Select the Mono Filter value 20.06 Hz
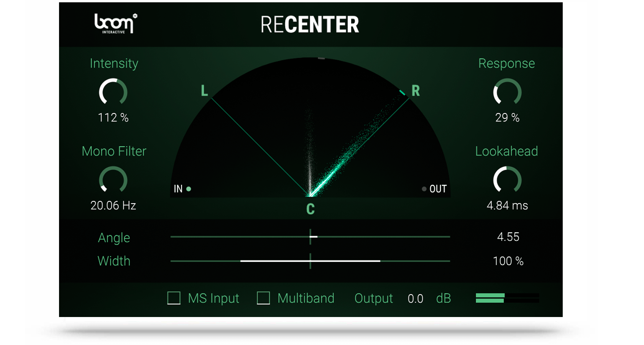 coord(113,205)
